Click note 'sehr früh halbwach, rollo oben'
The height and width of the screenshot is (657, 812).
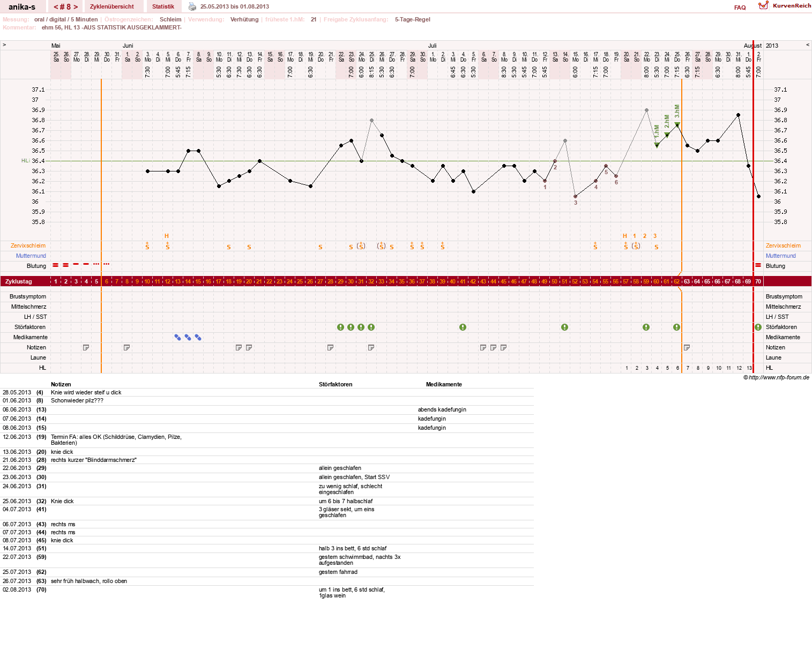(x=89, y=581)
